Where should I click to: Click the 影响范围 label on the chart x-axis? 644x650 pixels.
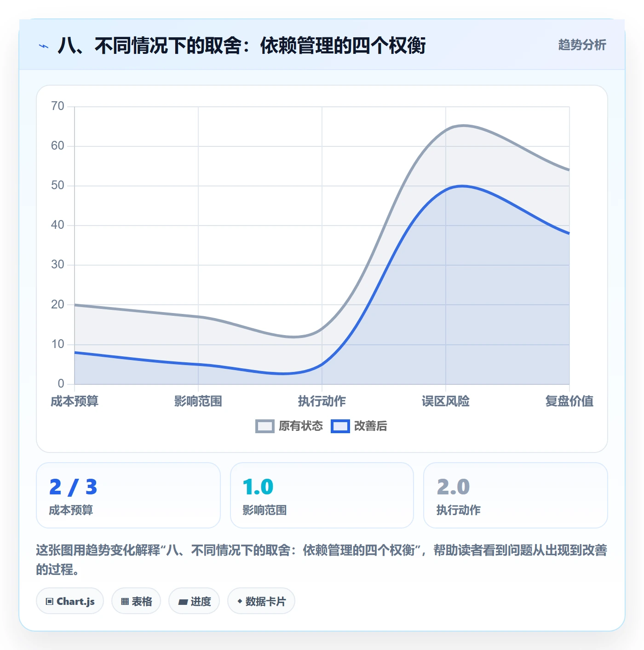click(198, 401)
